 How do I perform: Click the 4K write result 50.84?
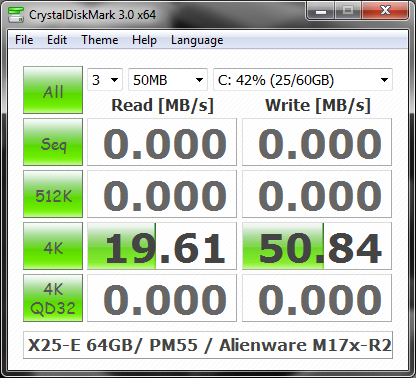click(x=317, y=246)
